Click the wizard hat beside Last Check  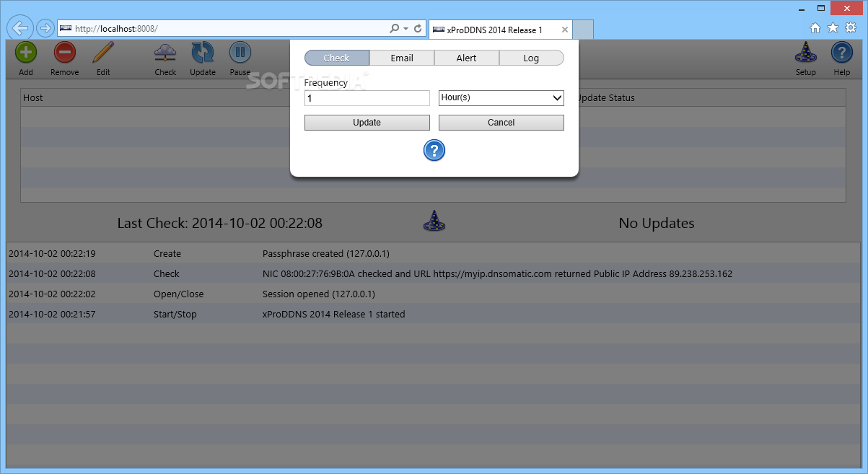434,221
